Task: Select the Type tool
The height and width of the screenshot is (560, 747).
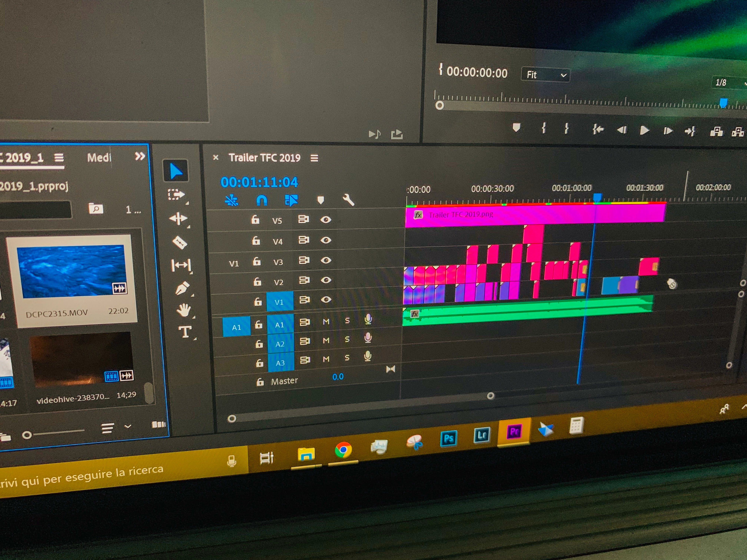Action: (185, 332)
